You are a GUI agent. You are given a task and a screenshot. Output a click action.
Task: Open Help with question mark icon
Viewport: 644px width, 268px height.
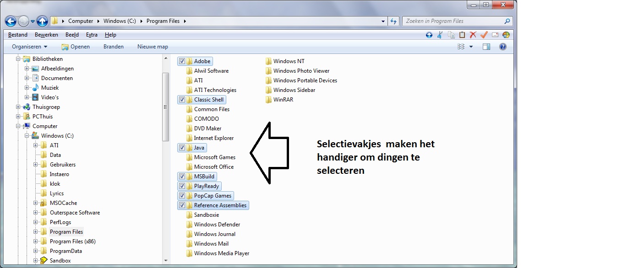(503, 47)
